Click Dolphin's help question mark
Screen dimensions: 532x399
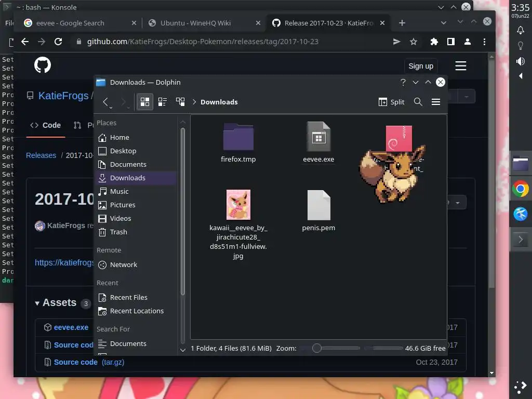[x=403, y=82]
